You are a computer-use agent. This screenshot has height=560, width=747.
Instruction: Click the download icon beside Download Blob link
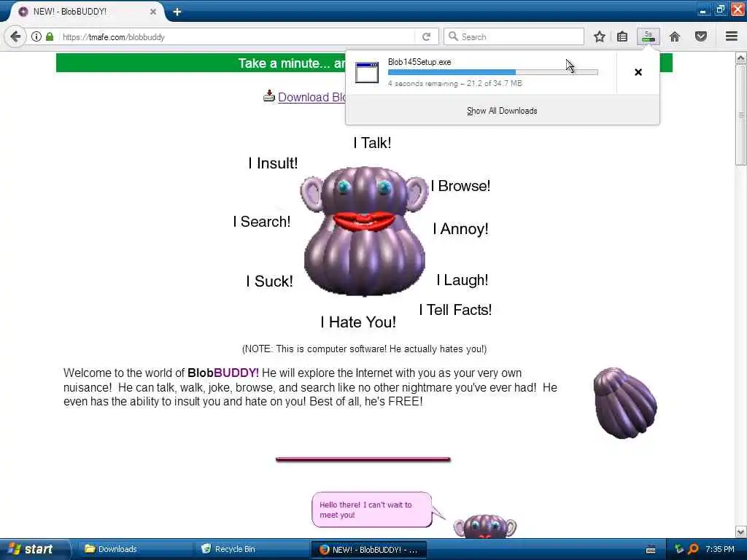pos(269,96)
